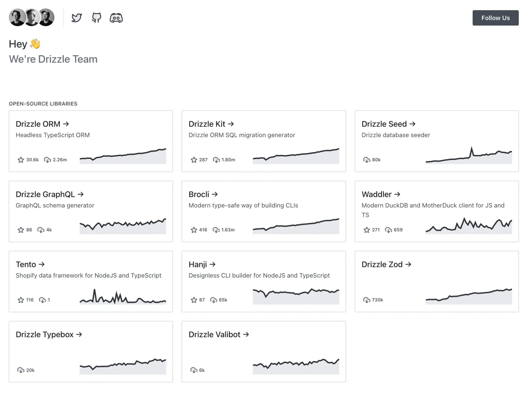Click the "30.6k" star count
The width and height of the screenshot is (532, 393).
click(32, 160)
